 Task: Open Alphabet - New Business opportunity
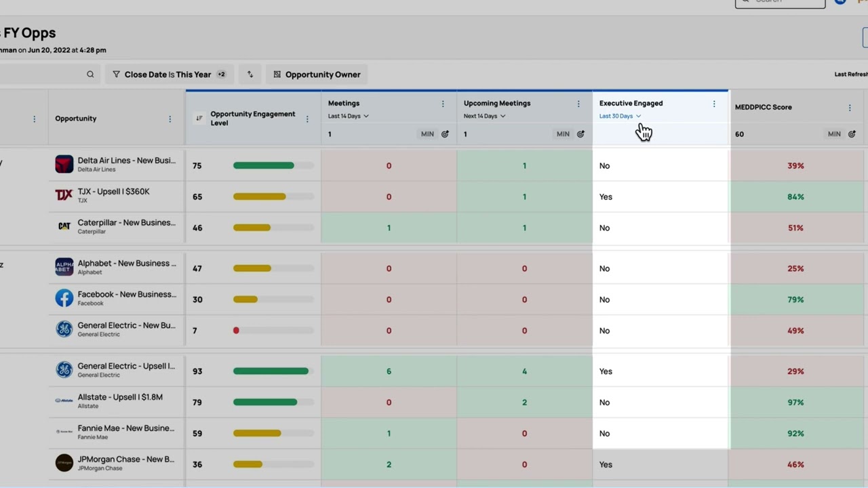click(x=126, y=264)
